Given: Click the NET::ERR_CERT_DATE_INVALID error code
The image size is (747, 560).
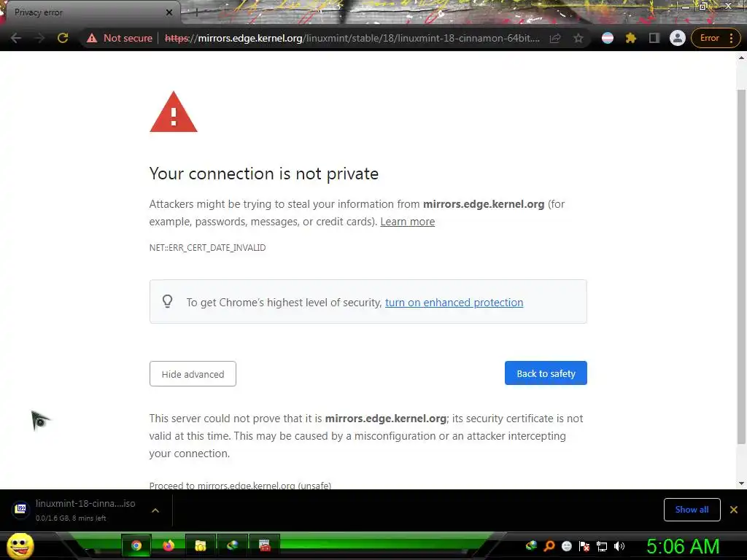Looking at the screenshot, I should pos(207,248).
